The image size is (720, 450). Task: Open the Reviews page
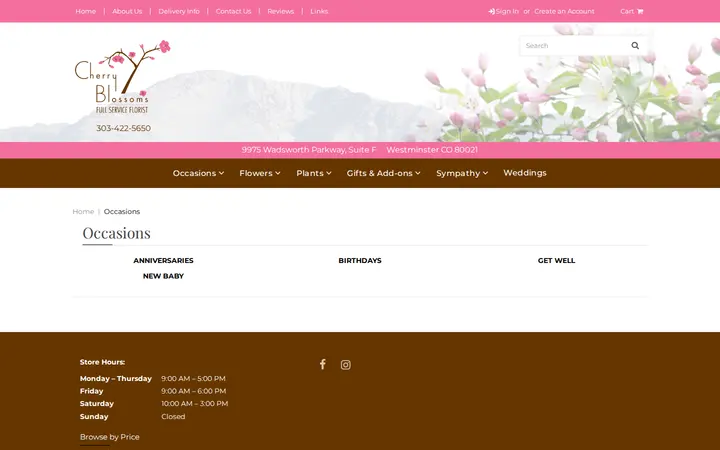(281, 11)
